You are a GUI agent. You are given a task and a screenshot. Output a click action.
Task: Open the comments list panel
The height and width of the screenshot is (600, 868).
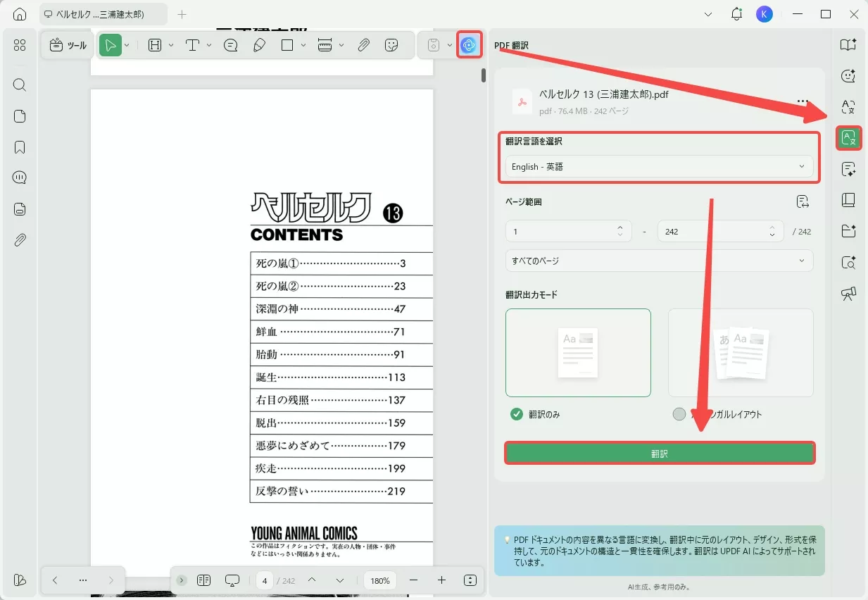[20, 177]
